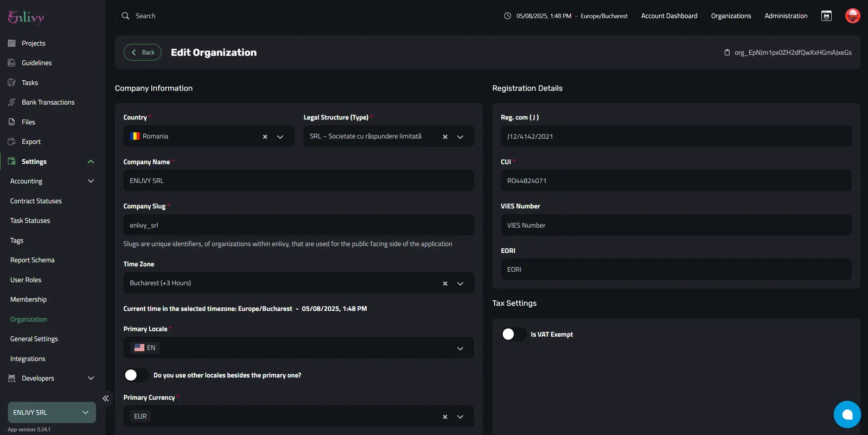This screenshot has height=435, width=868.
Task: Open the calendar icon in the top bar
Action: coord(826,16)
